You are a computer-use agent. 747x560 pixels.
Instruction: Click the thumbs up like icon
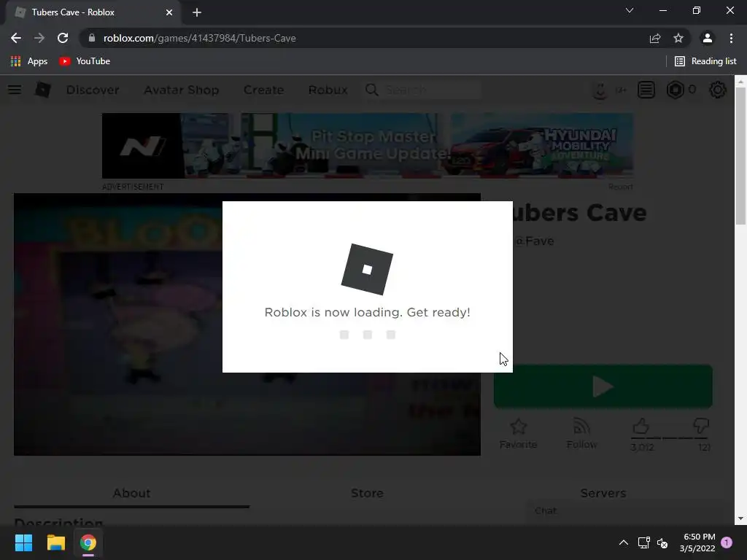click(x=641, y=426)
